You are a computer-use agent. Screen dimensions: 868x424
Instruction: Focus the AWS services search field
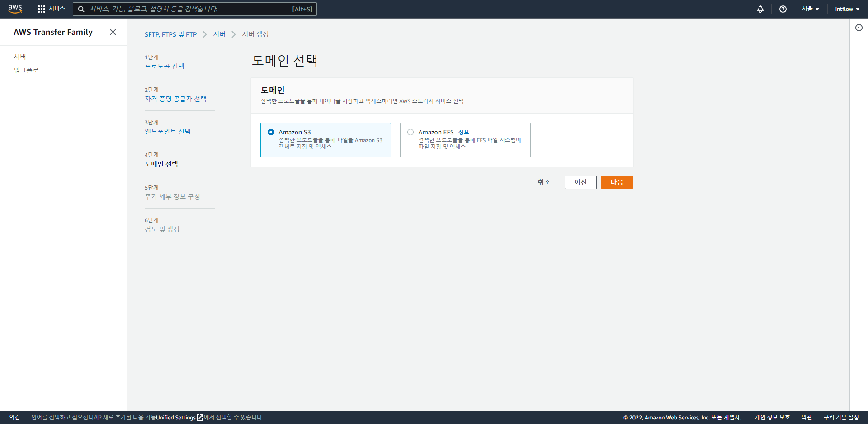pos(194,9)
